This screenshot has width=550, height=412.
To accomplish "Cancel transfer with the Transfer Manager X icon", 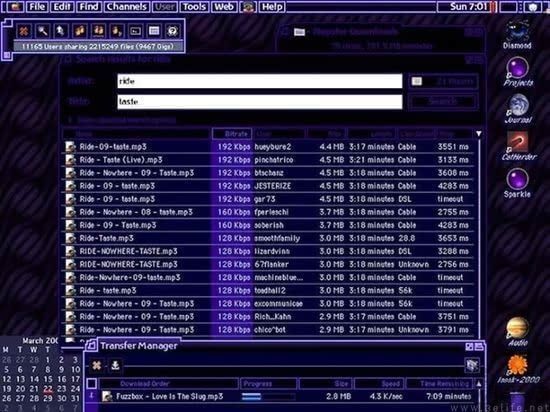I will (x=97, y=365).
